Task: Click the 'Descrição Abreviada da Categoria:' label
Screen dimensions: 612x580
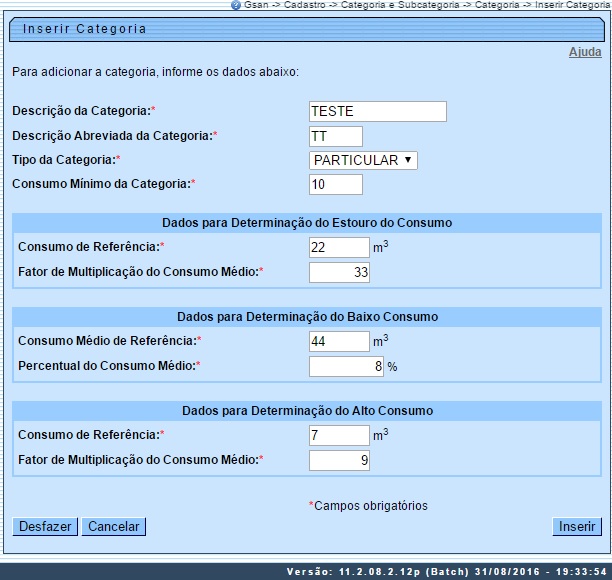Action: click(x=114, y=136)
